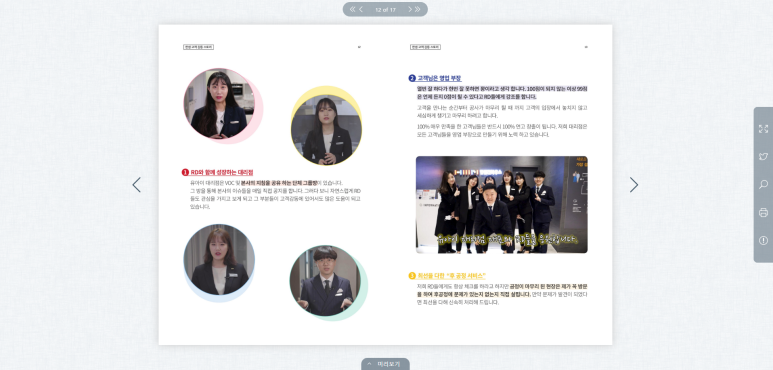Toggle fullscreen view in side toolbar

tap(763, 129)
